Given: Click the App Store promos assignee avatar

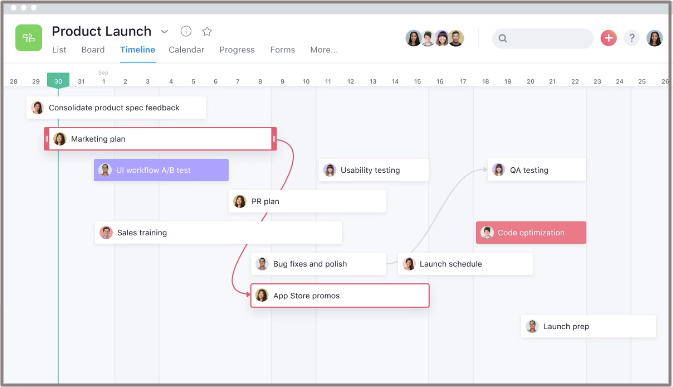Looking at the screenshot, I should 261,296.
